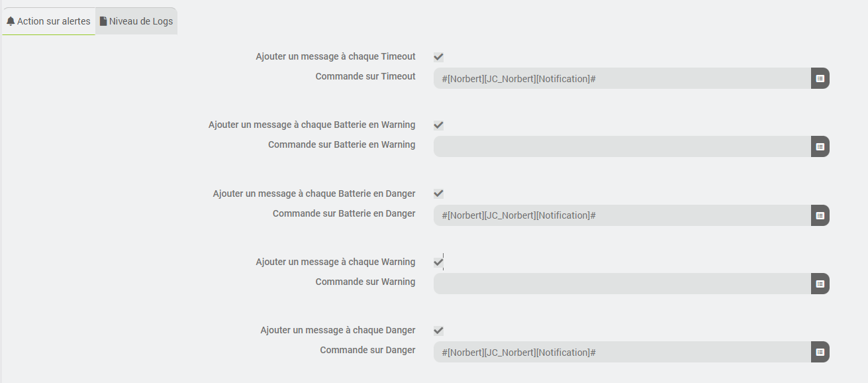
Task: Click the bell icon on alerts tab
Action: [x=11, y=21]
